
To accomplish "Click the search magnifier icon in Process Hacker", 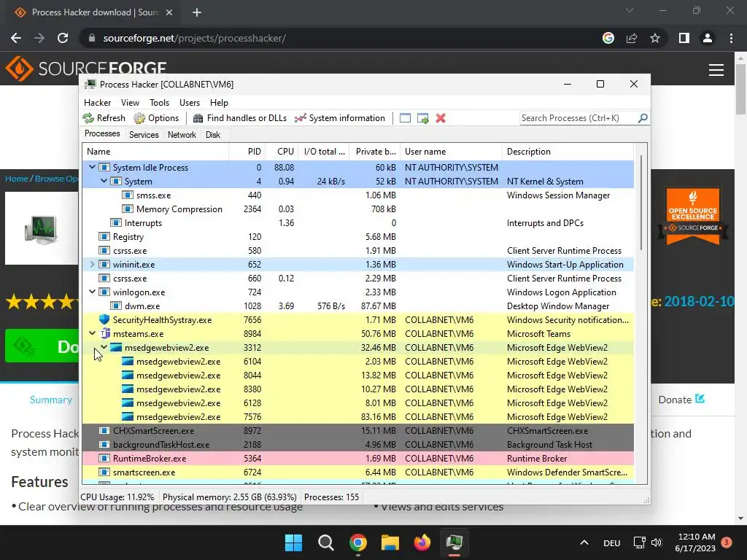I will (643, 117).
